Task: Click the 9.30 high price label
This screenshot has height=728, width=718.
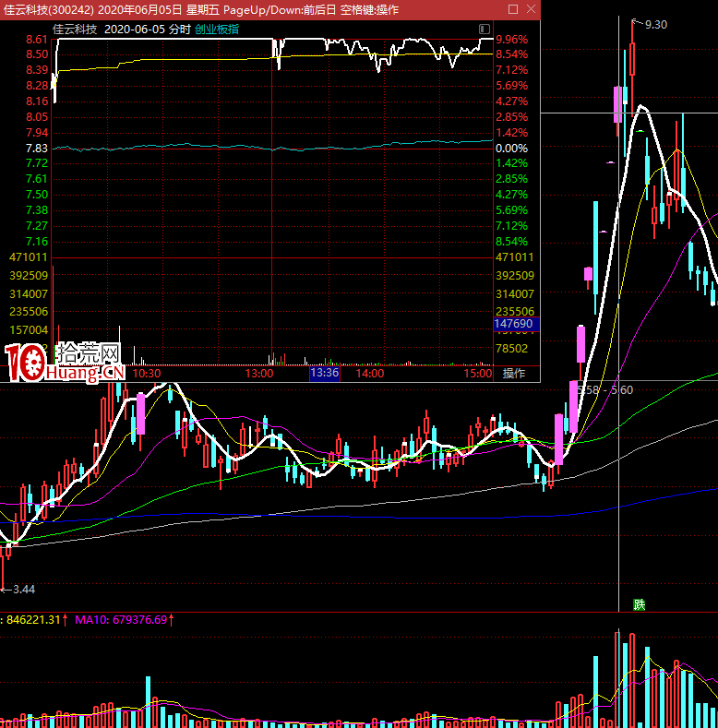Action: pos(655,25)
